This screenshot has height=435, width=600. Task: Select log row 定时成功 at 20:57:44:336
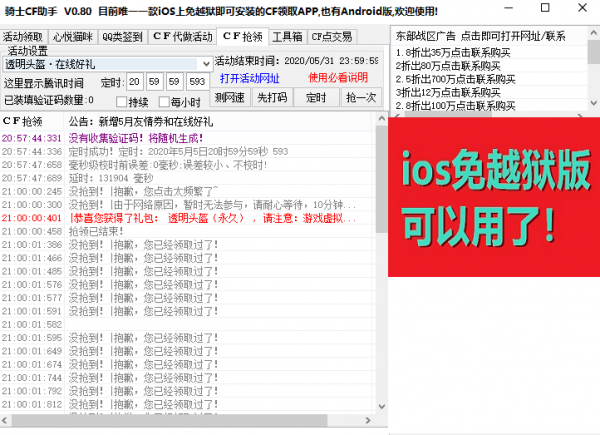[x=188, y=152]
